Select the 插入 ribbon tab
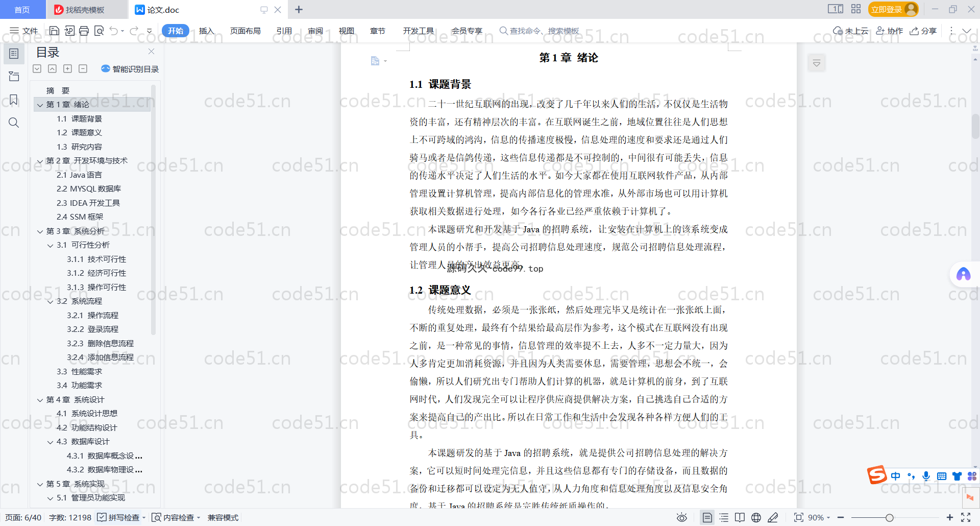980x526 pixels. 206,31
